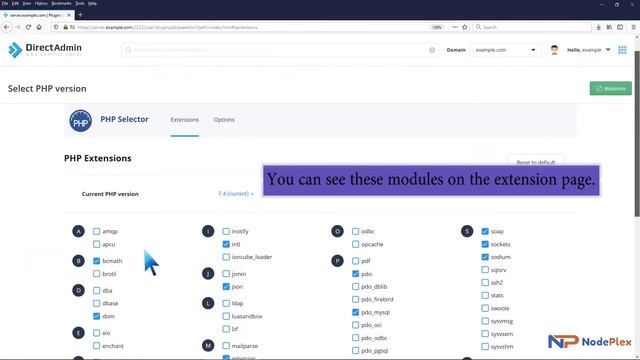Viewport: 640px width, 360px height.
Task: Uncheck the soap extension
Action: pos(485,231)
